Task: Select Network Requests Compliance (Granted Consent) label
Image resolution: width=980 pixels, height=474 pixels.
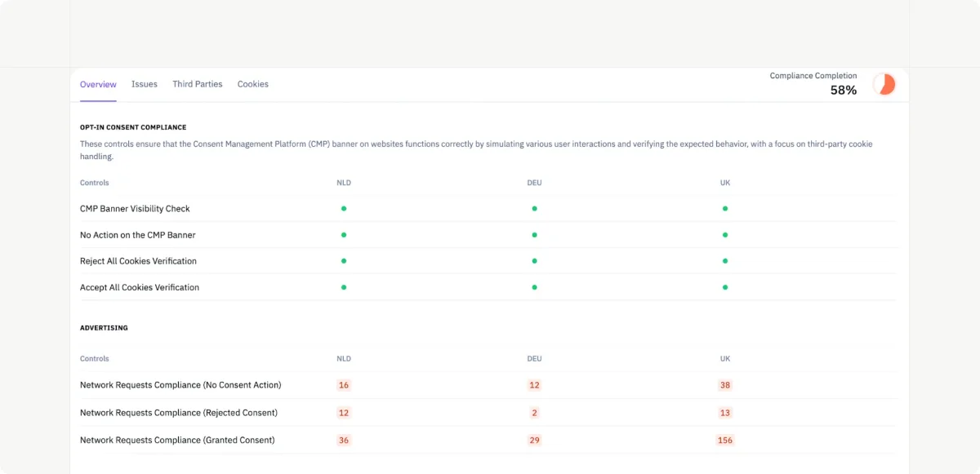Action: pyautogui.click(x=177, y=441)
